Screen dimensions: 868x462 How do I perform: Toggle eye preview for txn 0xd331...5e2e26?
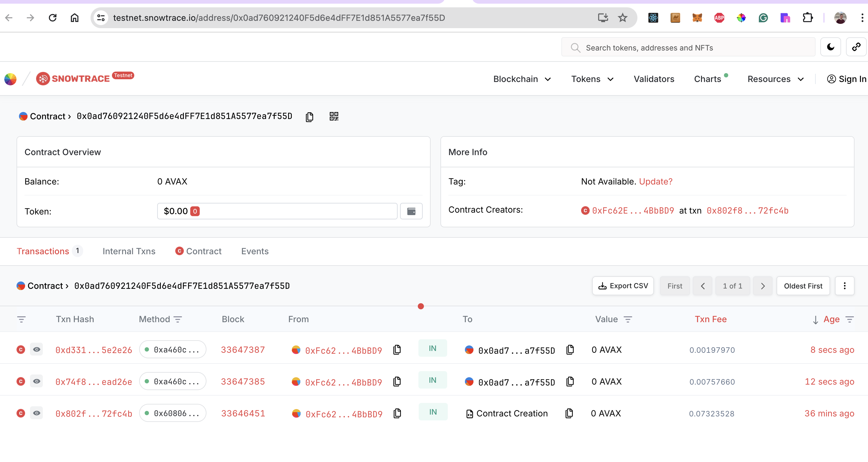click(36, 350)
